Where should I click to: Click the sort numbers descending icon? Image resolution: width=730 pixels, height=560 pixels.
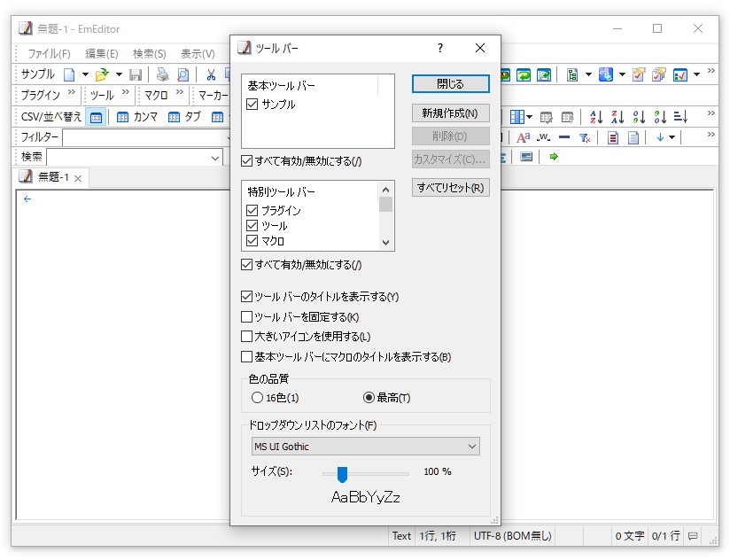[660, 117]
